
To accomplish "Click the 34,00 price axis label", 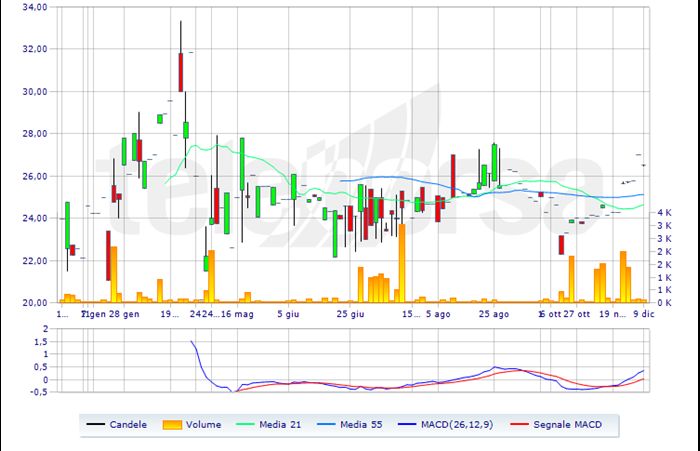I will click(x=34, y=7).
